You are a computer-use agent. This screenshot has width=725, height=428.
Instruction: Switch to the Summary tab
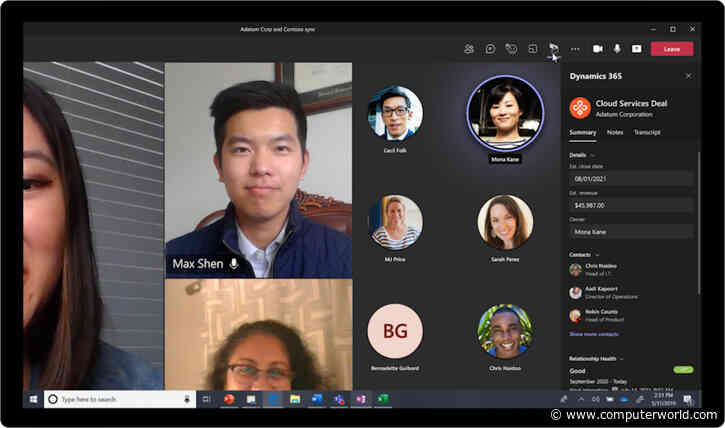pos(583,133)
